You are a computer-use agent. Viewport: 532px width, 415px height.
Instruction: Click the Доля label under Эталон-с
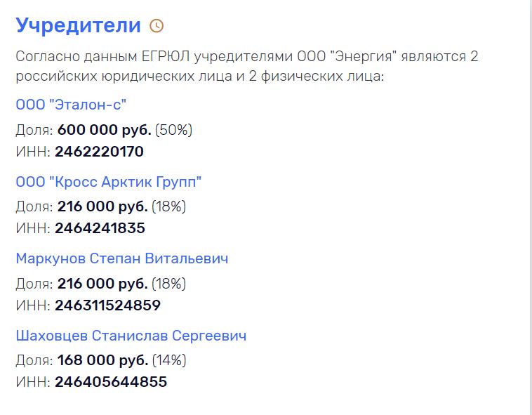pos(34,131)
